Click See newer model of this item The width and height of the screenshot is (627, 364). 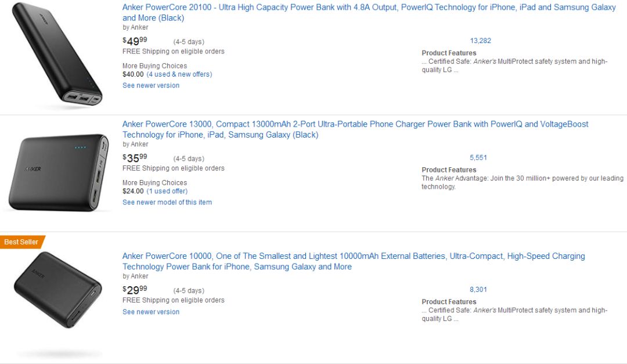tap(167, 203)
